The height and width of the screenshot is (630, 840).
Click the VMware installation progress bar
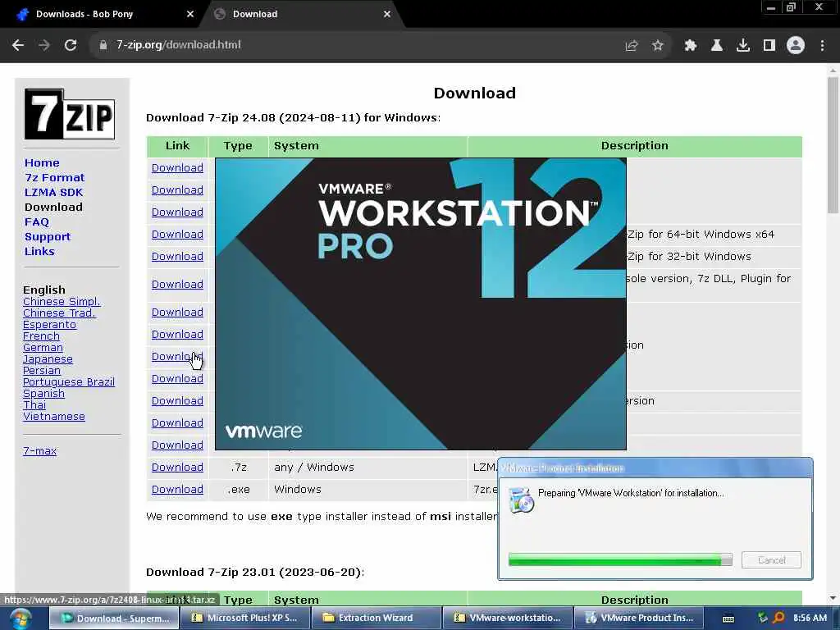620,559
